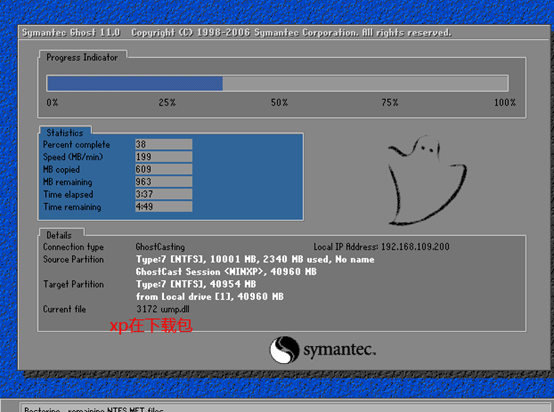Viewport: 554px width, 412px height.
Task: Click the 0% progress scale label
Action: pos(52,102)
